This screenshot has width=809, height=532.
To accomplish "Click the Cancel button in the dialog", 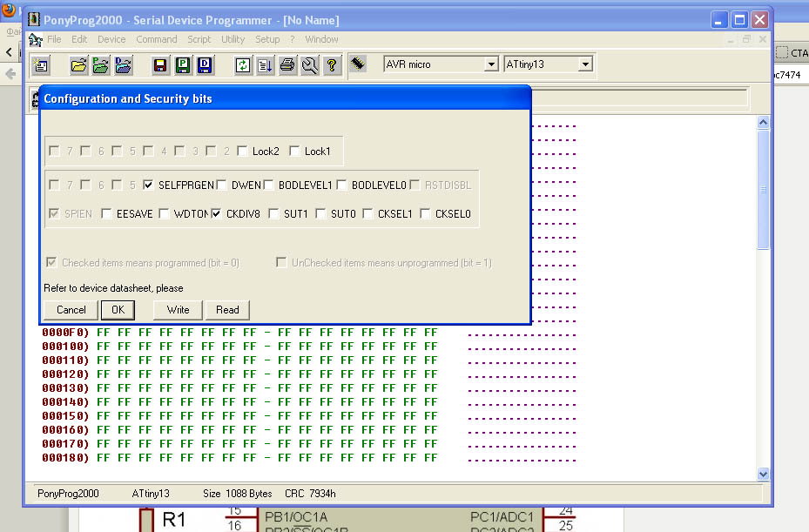I will coord(71,310).
